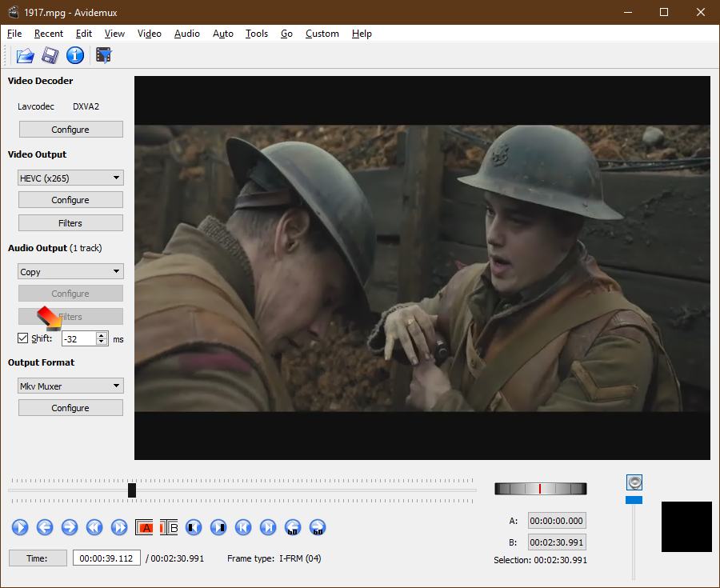Click the "Frame type: I-FRM (04)" text
The width and height of the screenshot is (720, 588).
(x=274, y=558)
